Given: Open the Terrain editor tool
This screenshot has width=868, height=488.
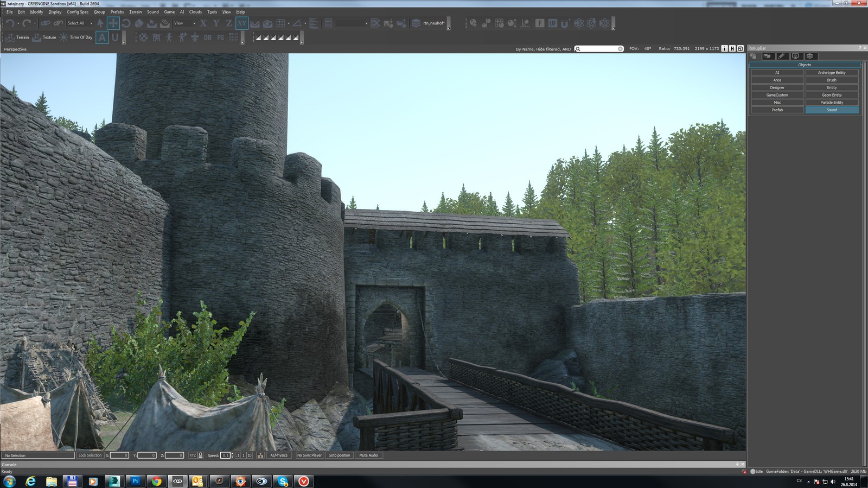Looking at the screenshot, I should click(17, 37).
